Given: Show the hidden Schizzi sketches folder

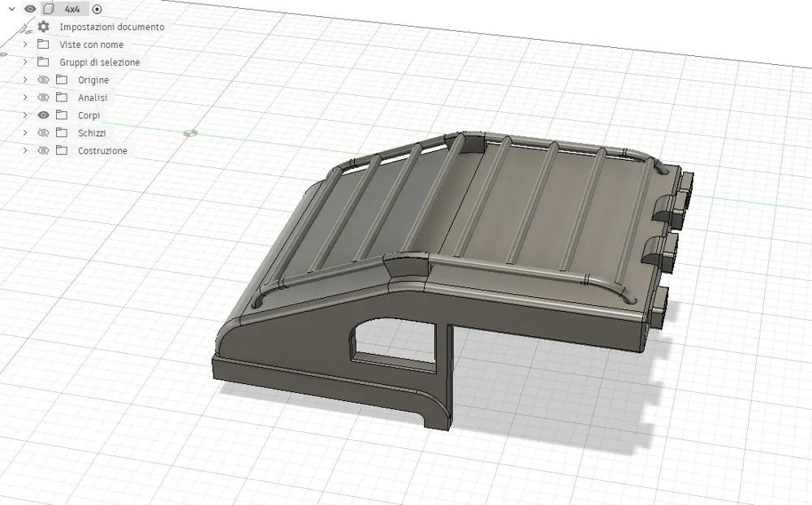Looking at the screenshot, I should [x=44, y=132].
